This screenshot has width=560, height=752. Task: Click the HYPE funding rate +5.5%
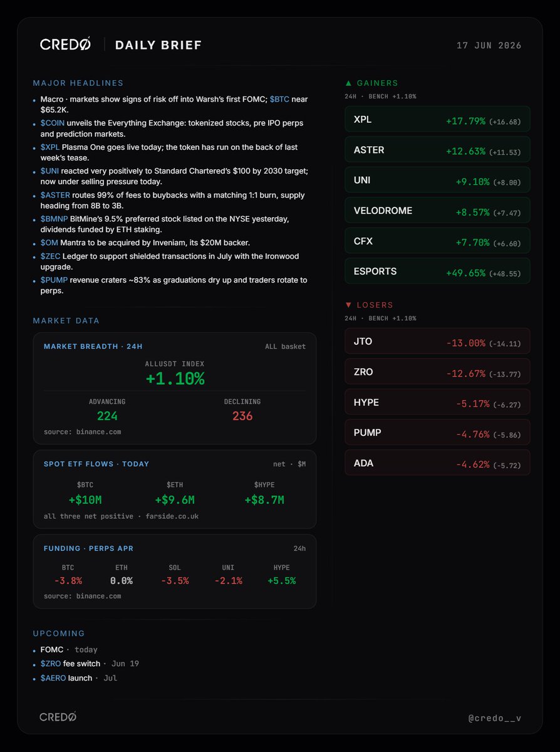tap(281, 581)
